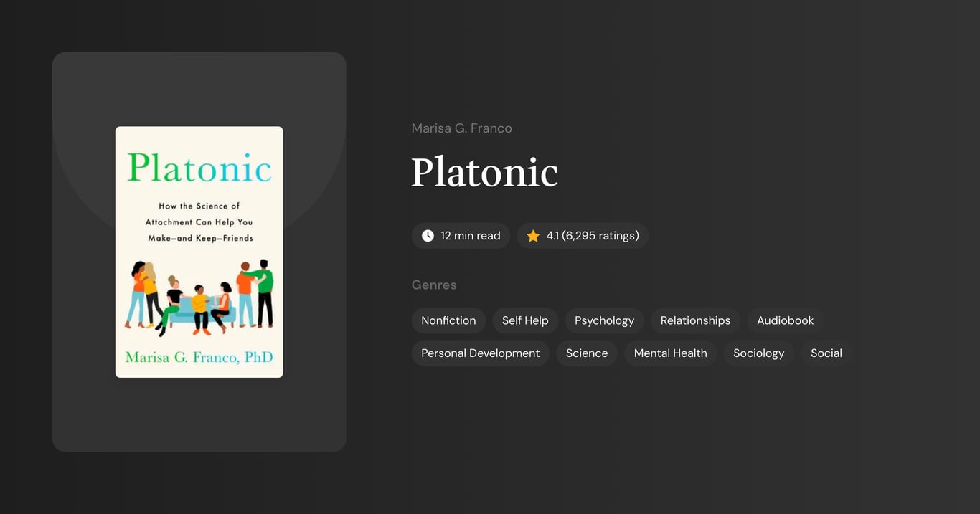This screenshot has width=980, height=514.
Task: Open the Audiobook genre category
Action: (x=784, y=320)
